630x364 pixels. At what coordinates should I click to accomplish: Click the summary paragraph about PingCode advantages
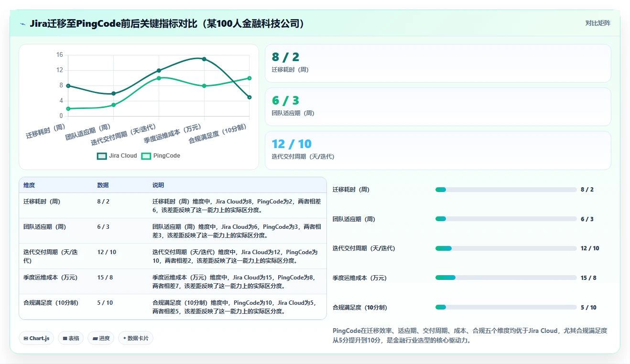pos(470,335)
